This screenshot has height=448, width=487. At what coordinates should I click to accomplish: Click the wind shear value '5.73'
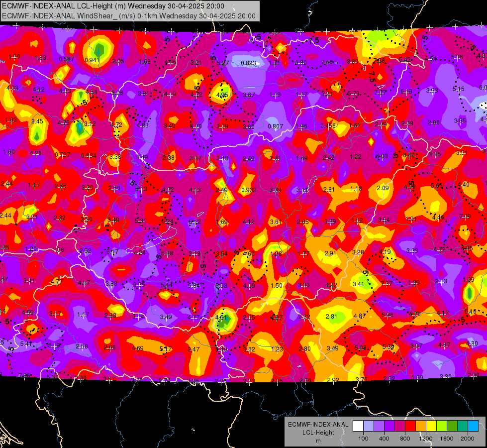[x=354, y=93]
